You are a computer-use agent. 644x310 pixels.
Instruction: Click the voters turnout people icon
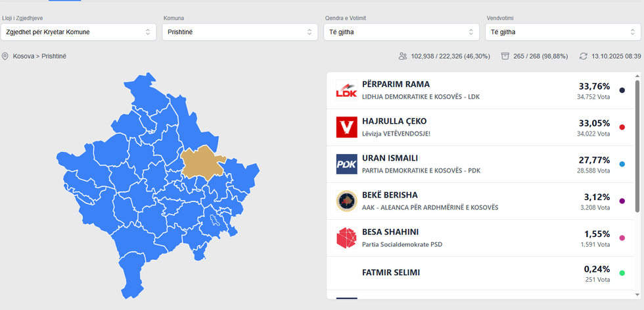pyautogui.click(x=403, y=57)
